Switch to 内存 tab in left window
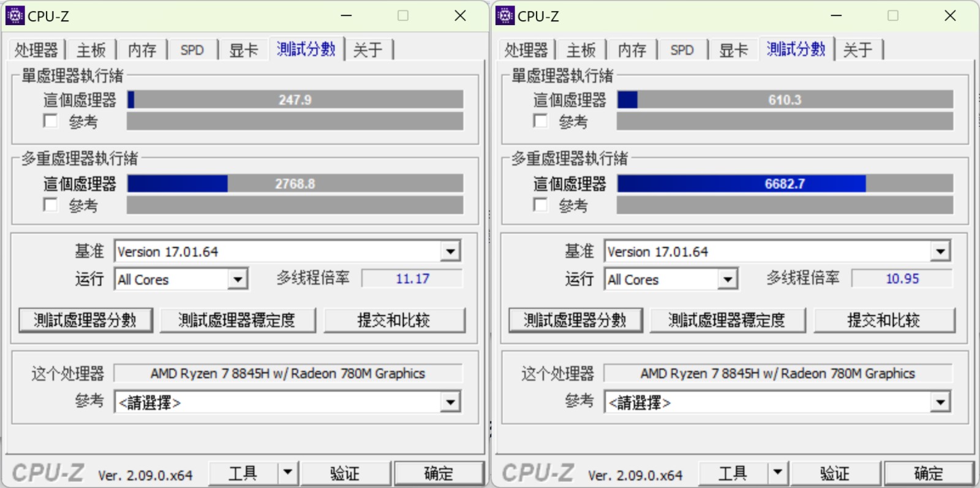This screenshot has width=980, height=488. (x=142, y=50)
